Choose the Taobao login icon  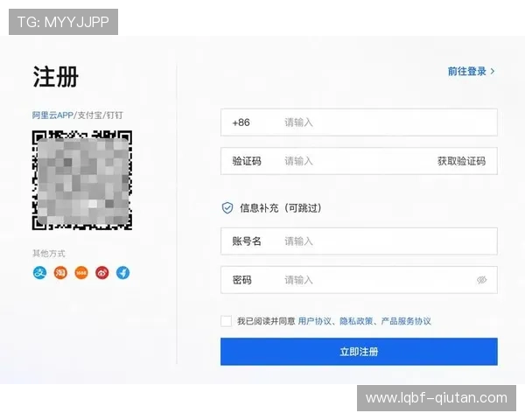pyautogui.click(x=60, y=272)
